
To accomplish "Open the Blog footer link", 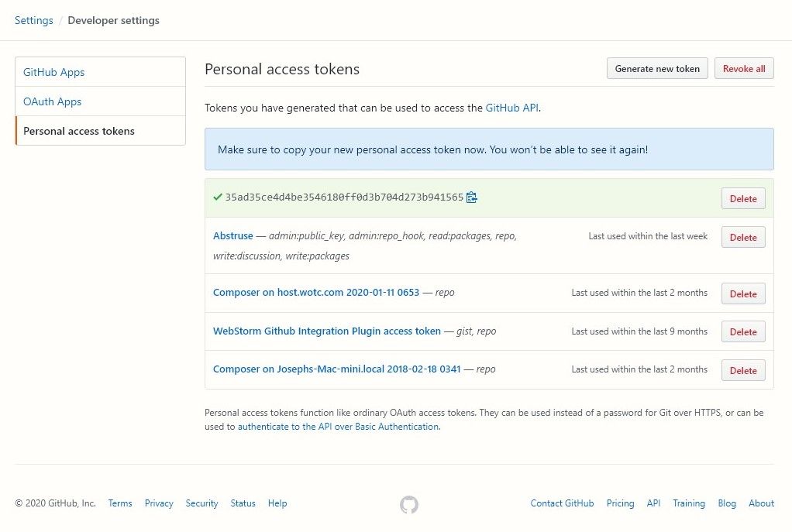I will (x=727, y=503).
